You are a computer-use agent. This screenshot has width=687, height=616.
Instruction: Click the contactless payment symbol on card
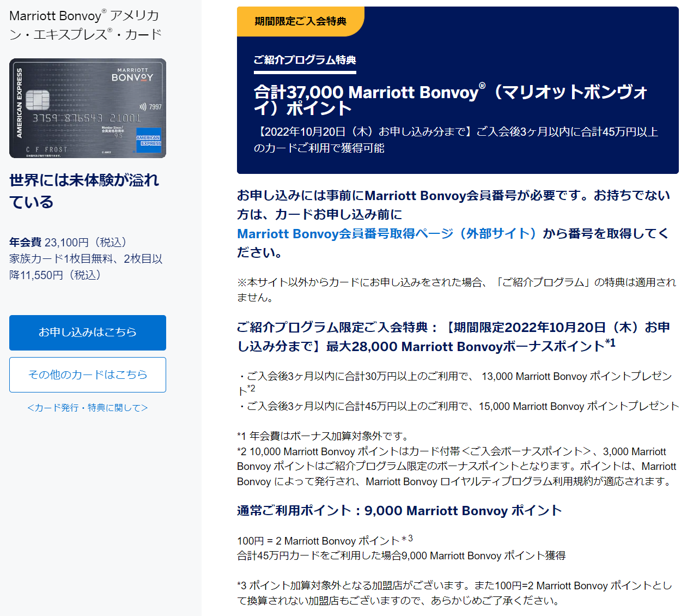(x=143, y=107)
